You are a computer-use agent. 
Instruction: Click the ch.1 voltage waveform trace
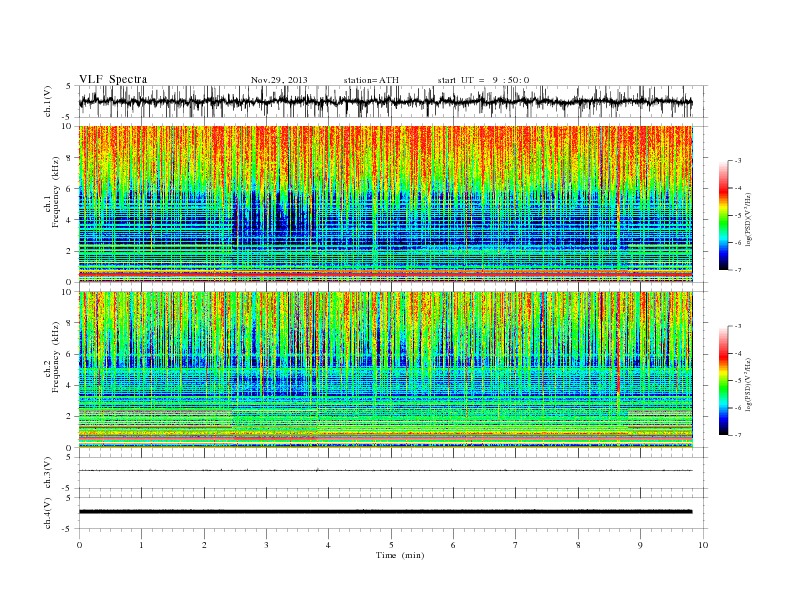pos(385,101)
